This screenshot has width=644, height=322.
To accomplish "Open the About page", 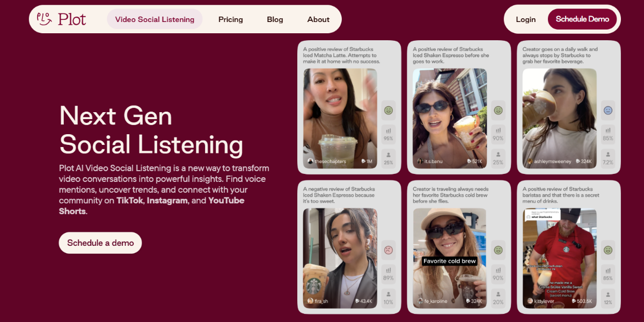I will pos(318,19).
